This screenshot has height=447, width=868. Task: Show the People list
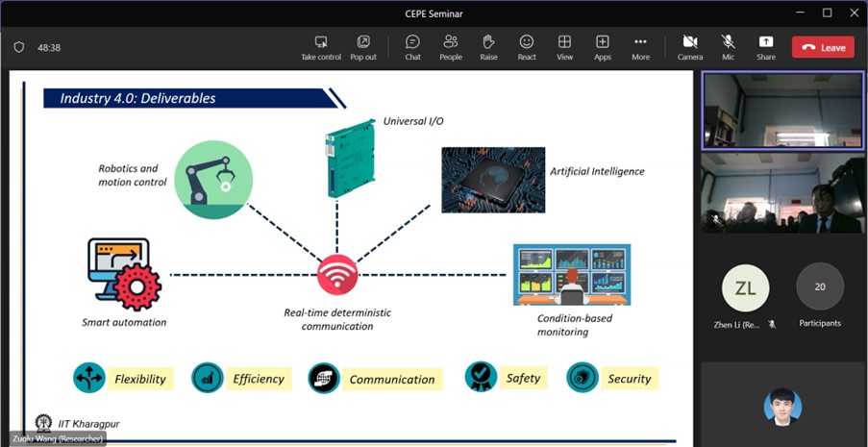450,42
